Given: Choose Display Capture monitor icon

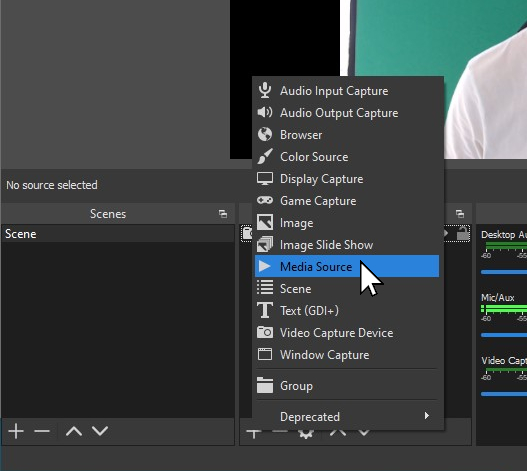Looking at the screenshot, I should pyautogui.click(x=265, y=179).
